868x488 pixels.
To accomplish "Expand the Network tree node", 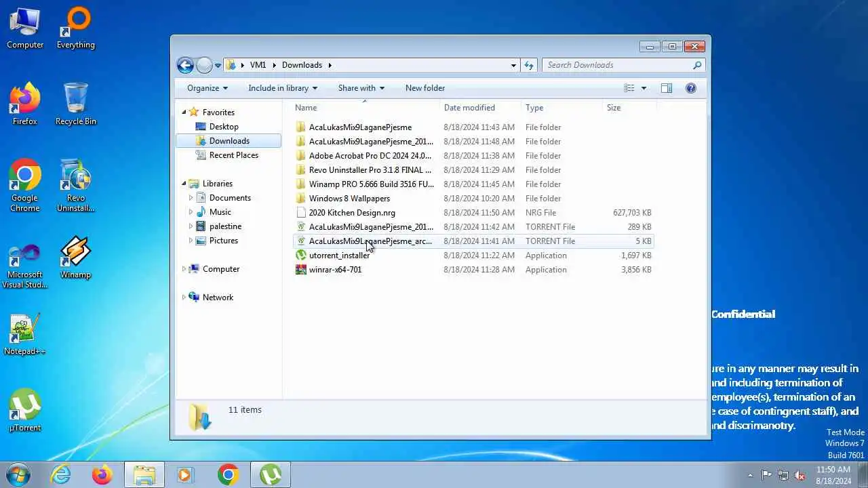I will (x=184, y=298).
